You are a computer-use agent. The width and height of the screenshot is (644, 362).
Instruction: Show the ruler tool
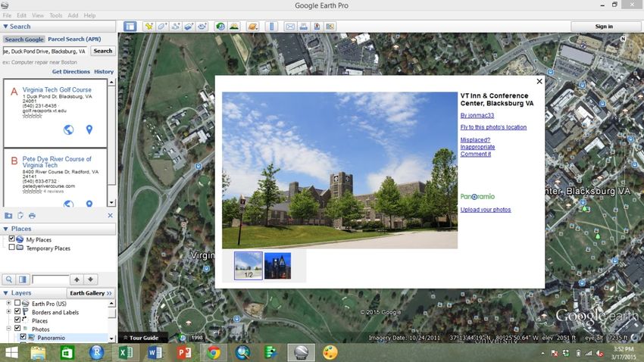click(x=271, y=27)
